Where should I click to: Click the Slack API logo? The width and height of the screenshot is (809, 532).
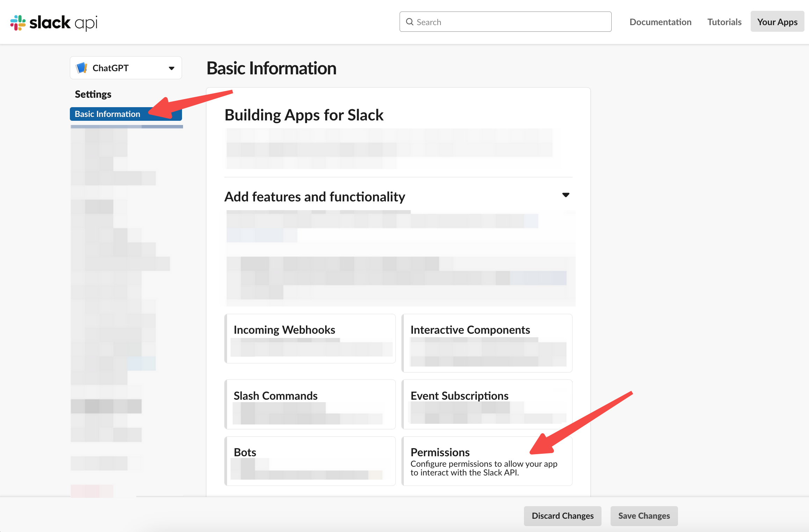(x=54, y=23)
